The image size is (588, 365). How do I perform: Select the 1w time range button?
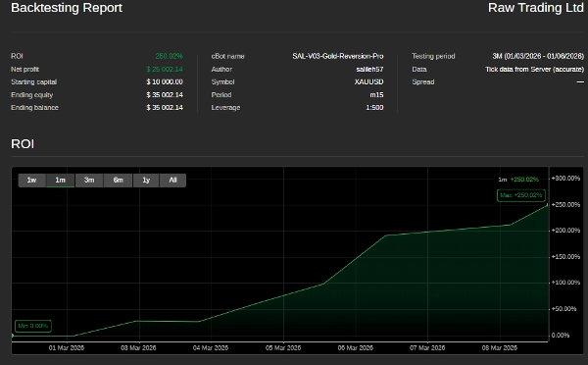click(32, 181)
